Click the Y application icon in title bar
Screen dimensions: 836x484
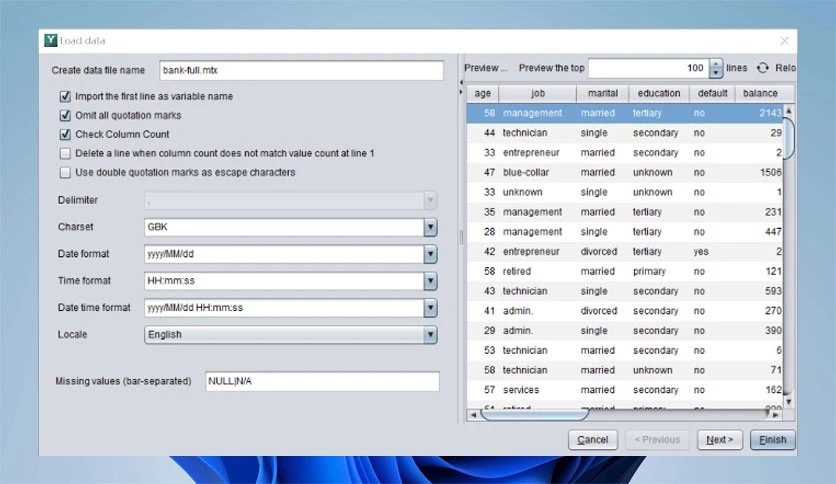(x=51, y=41)
